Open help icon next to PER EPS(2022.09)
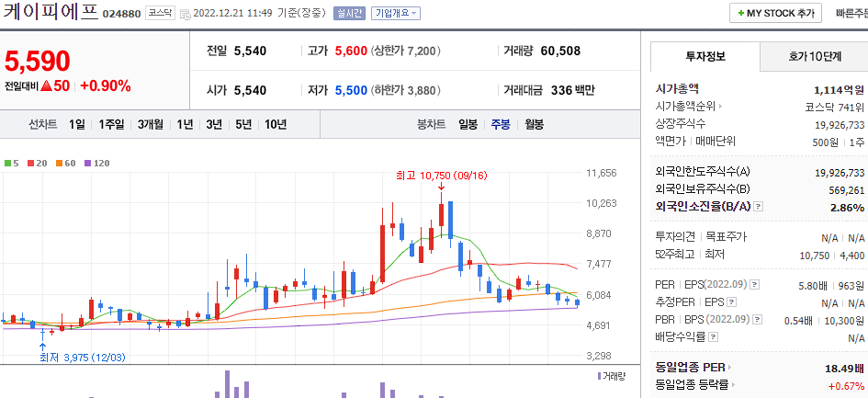868x398 pixels. (x=754, y=285)
